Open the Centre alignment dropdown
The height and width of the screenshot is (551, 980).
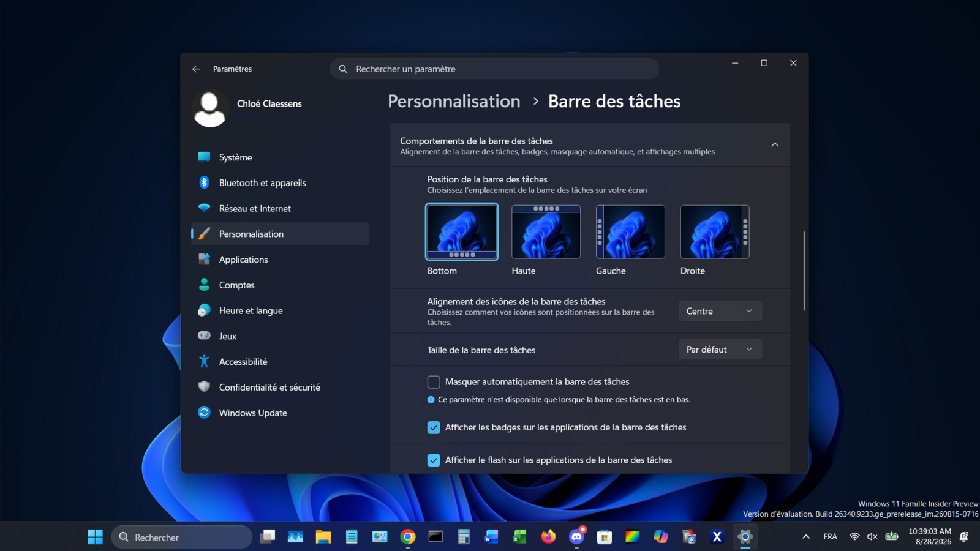pyautogui.click(x=720, y=311)
